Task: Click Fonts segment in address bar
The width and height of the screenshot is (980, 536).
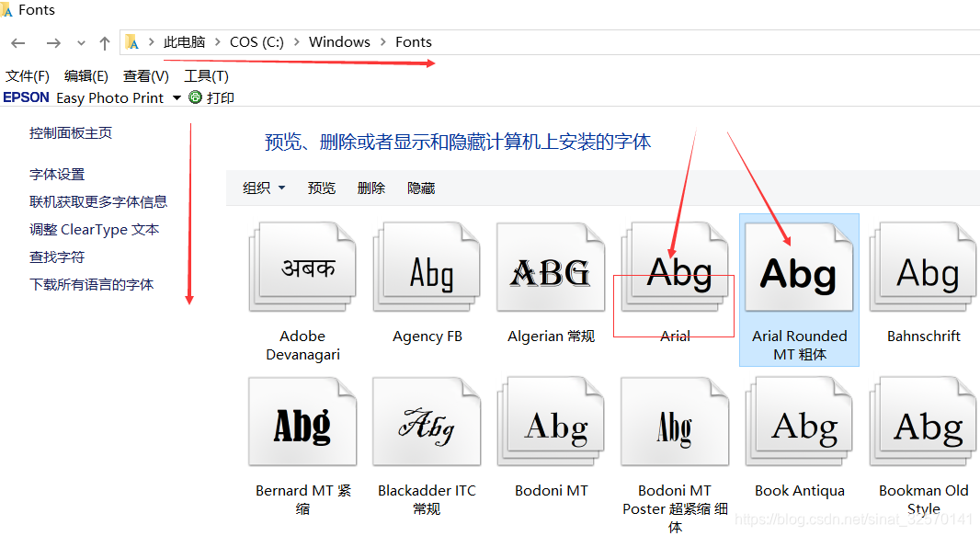Action: [413, 42]
